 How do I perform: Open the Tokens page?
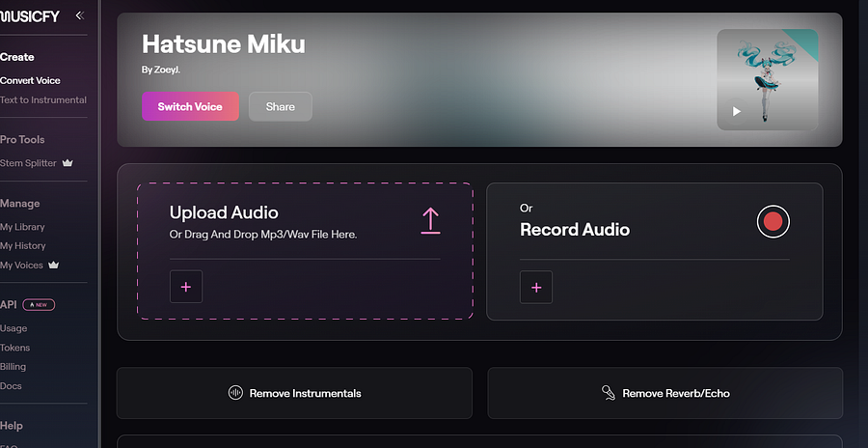pyautogui.click(x=14, y=348)
